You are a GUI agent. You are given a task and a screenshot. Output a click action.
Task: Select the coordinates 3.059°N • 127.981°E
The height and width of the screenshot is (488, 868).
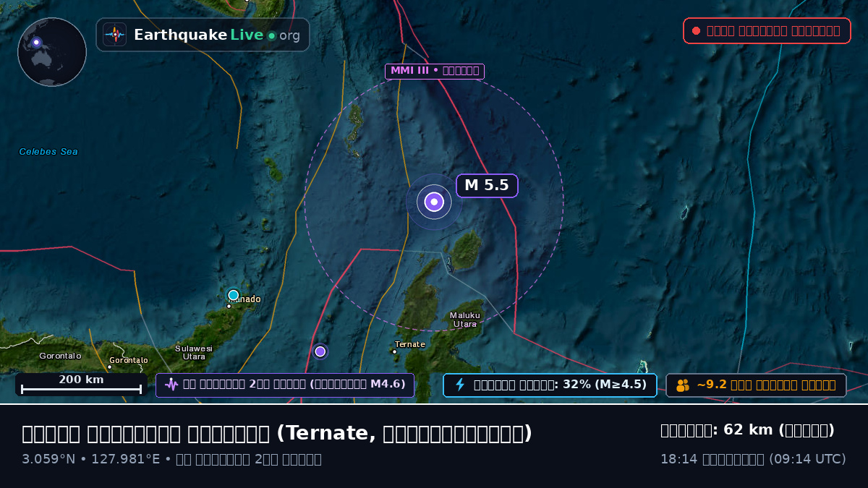(90, 459)
